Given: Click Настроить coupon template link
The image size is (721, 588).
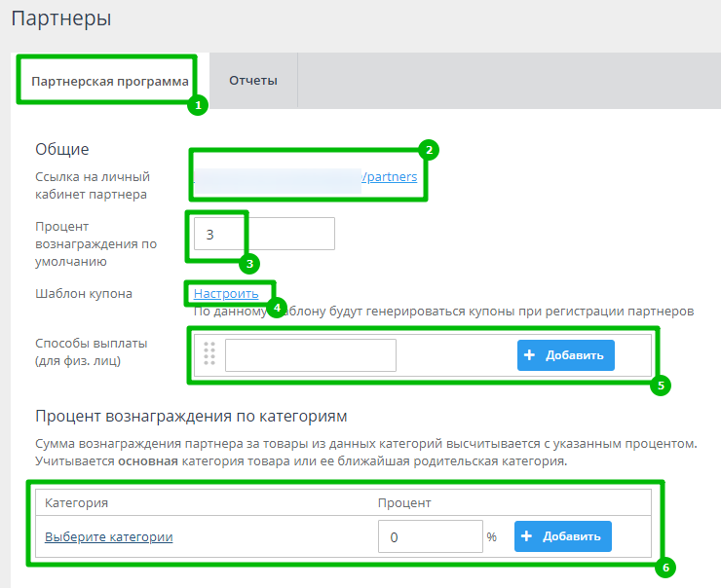Looking at the screenshot, I should click(x=226, y=293).
